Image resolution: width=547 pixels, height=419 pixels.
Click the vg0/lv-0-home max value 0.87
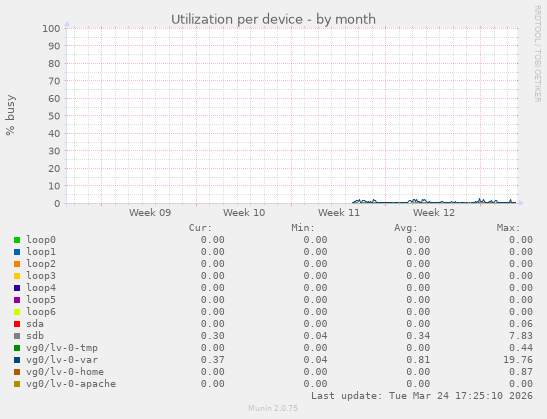[521, 372]
